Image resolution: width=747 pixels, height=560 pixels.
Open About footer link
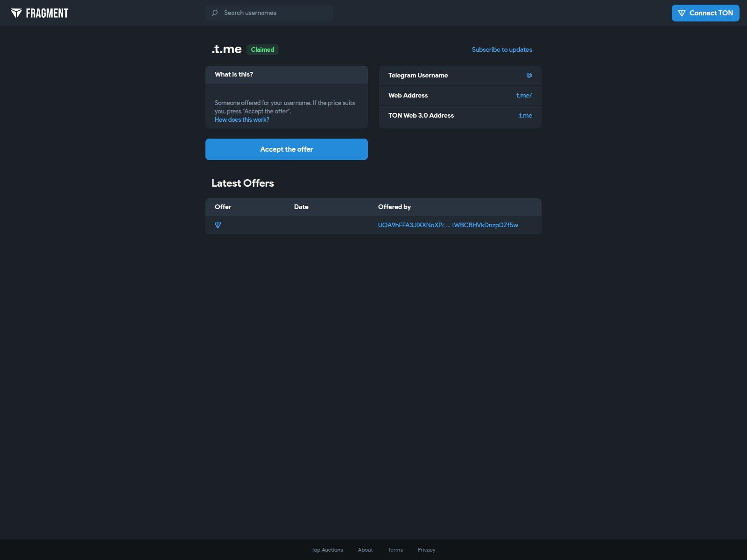(365, 550)
